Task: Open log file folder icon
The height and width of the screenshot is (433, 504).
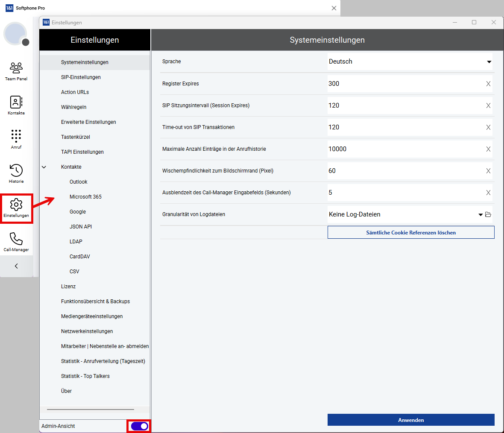Action: tap(488, 214)
